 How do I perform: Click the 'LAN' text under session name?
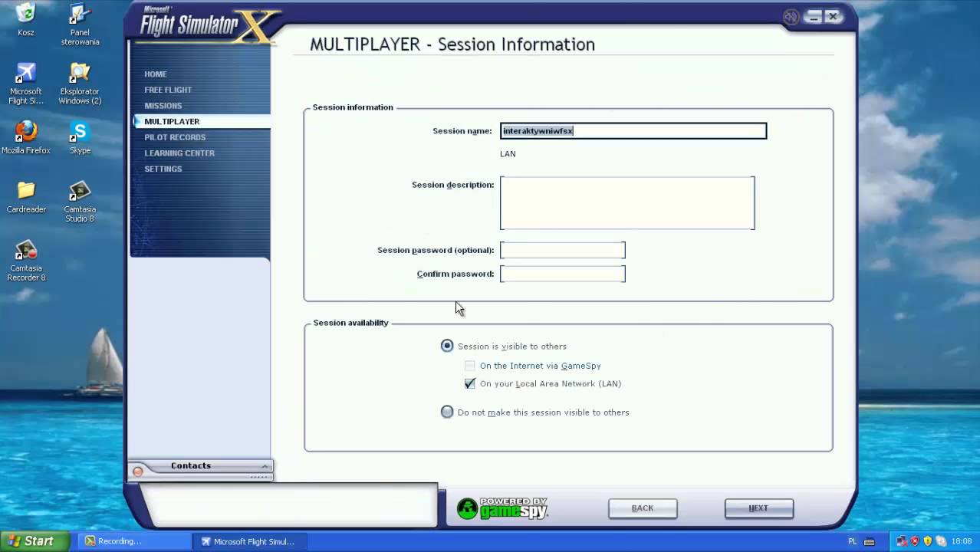pyautogui.click(x=508, y=154)
